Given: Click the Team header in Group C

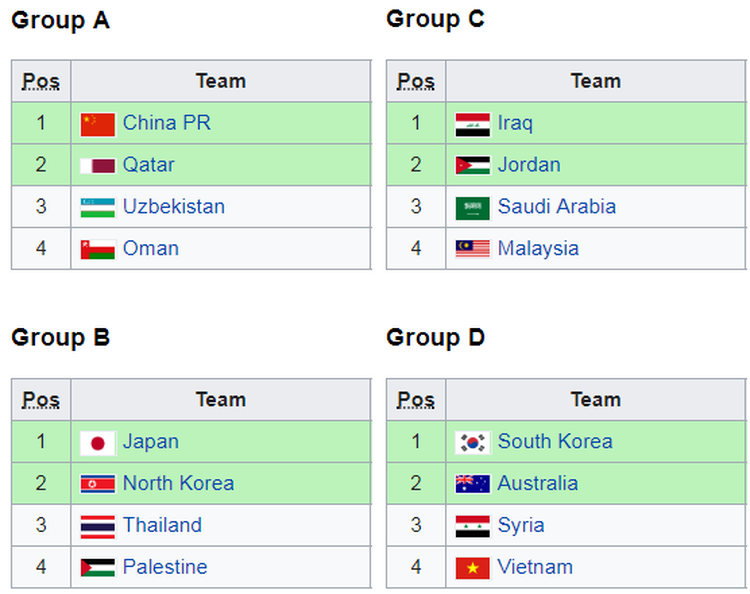Looking at the screenshot, I should [x=595, y=81].
